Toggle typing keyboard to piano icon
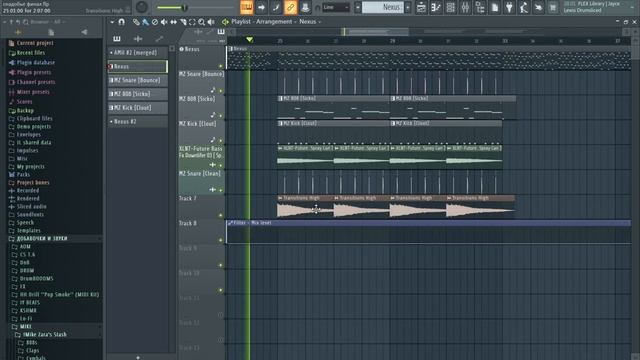This screenshot has height=360, width=640. 247,7
